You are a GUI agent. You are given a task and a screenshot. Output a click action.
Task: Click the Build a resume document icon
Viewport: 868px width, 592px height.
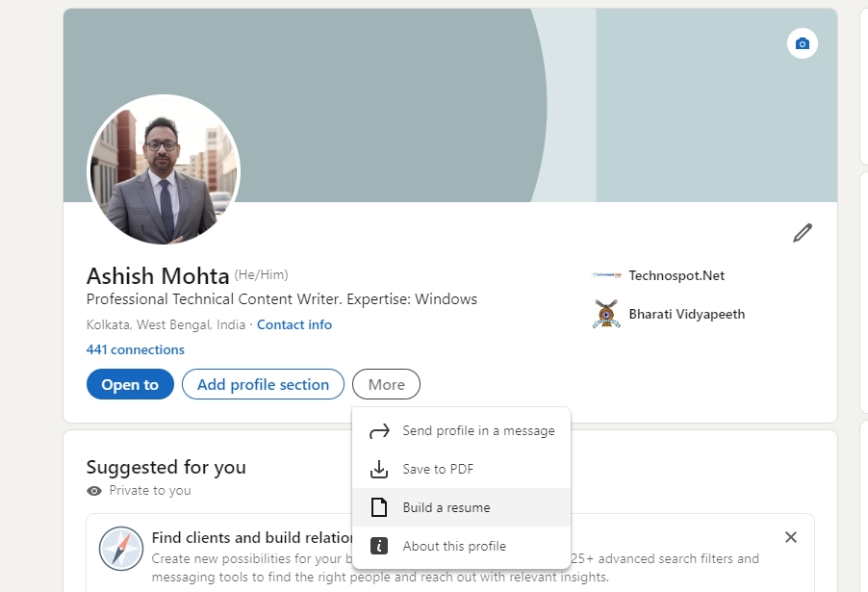[379, 507]
